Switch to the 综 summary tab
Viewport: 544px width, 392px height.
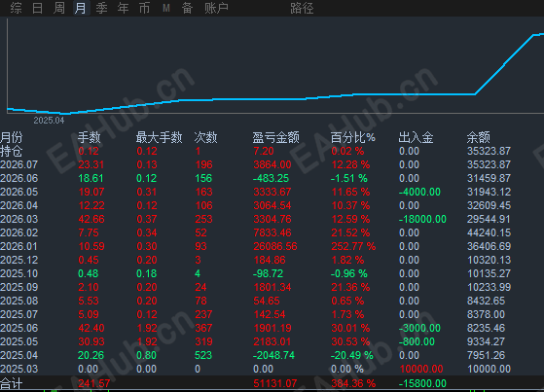click(17, 8)
